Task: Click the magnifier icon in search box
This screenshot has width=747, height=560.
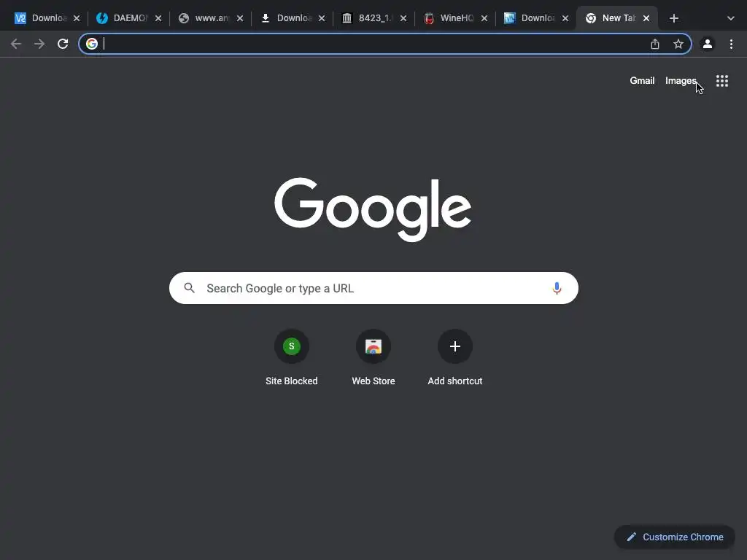Action: point(190,288)
